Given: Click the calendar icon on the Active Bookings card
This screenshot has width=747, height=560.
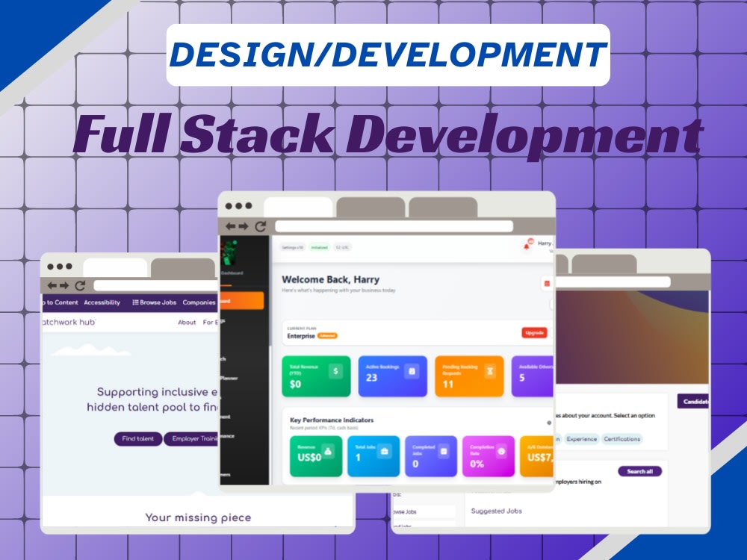Looking at the screenshot, I should point(412,371).
